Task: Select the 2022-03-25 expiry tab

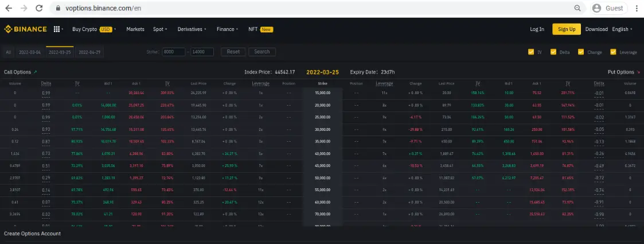Action: coord(60,52)
